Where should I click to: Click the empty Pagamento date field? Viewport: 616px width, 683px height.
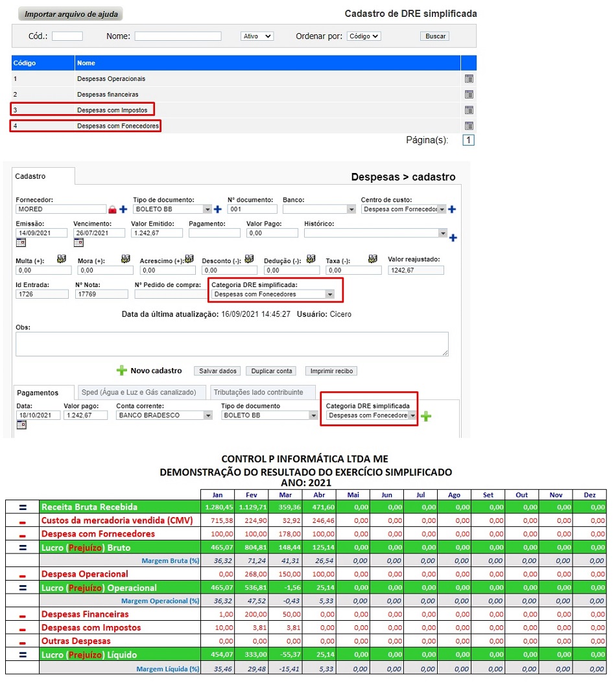[215, 233]
